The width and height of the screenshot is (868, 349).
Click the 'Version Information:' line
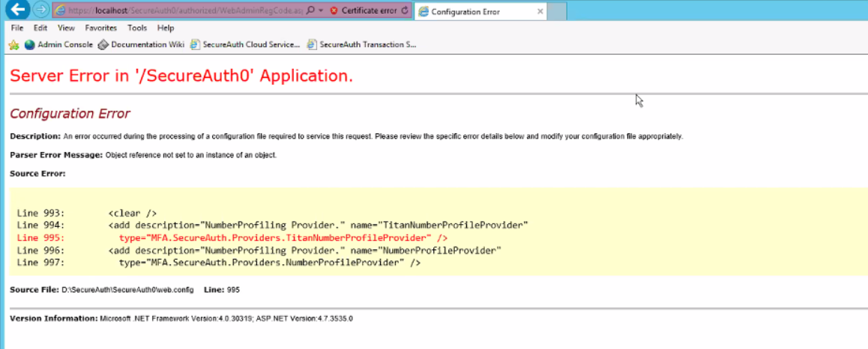pyautogui.click(x=181, y=318)
